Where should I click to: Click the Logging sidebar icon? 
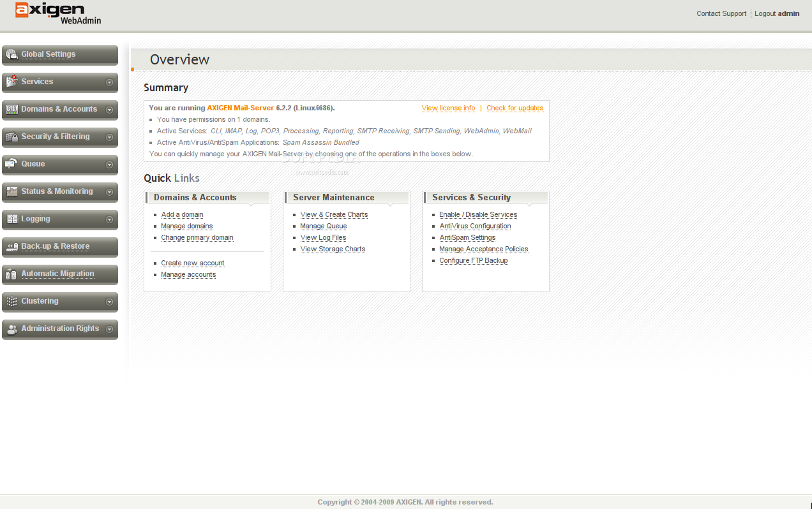(x=11, y=219)
